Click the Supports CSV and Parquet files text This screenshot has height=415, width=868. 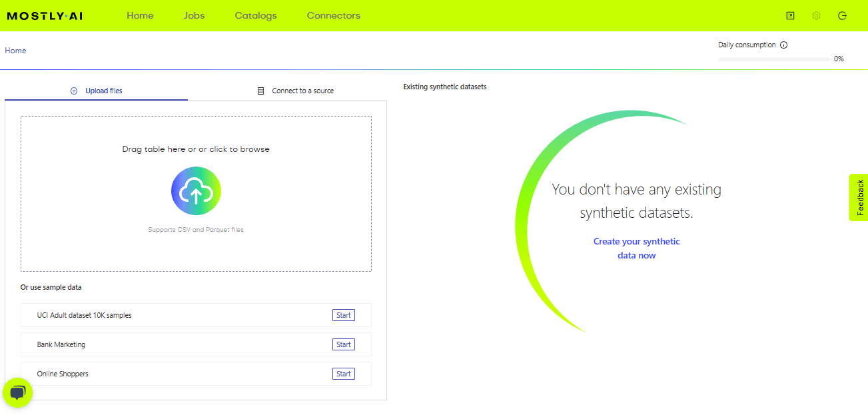click(196, 230)
